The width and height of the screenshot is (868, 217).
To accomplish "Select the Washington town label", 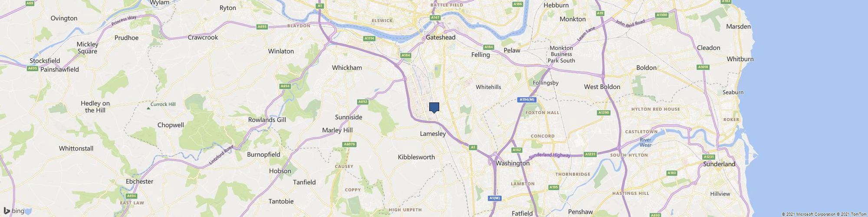I will 513,164.
